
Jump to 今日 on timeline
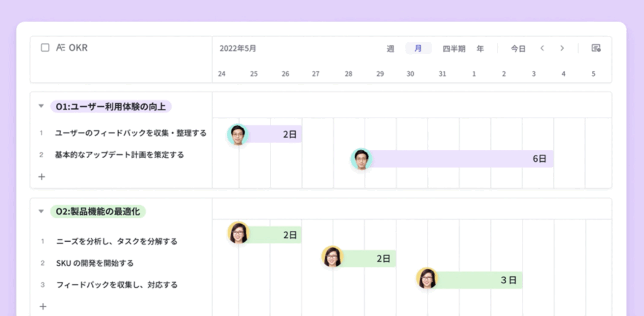(518, 48)
